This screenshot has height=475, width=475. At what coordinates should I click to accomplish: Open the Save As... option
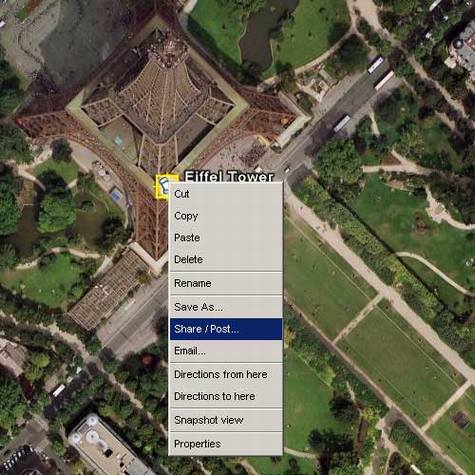click(226, 307)
